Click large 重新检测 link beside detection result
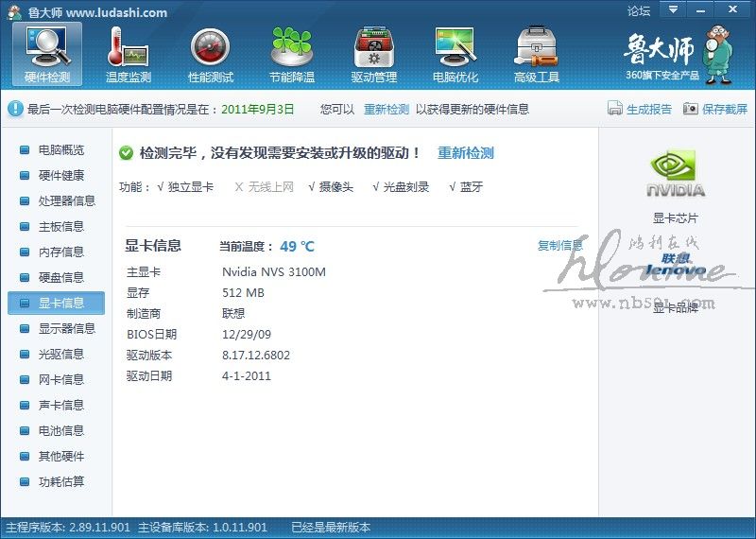The width and height of the screenshot is (756, 539). 465,153
